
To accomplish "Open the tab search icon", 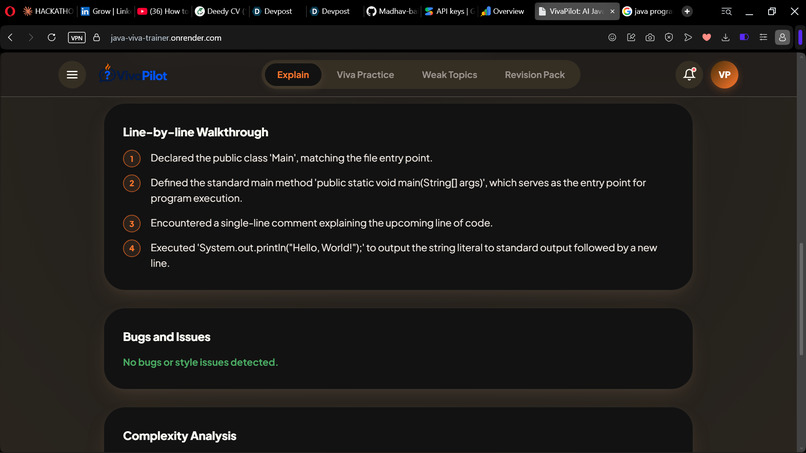I will click(x=726, y=11).
